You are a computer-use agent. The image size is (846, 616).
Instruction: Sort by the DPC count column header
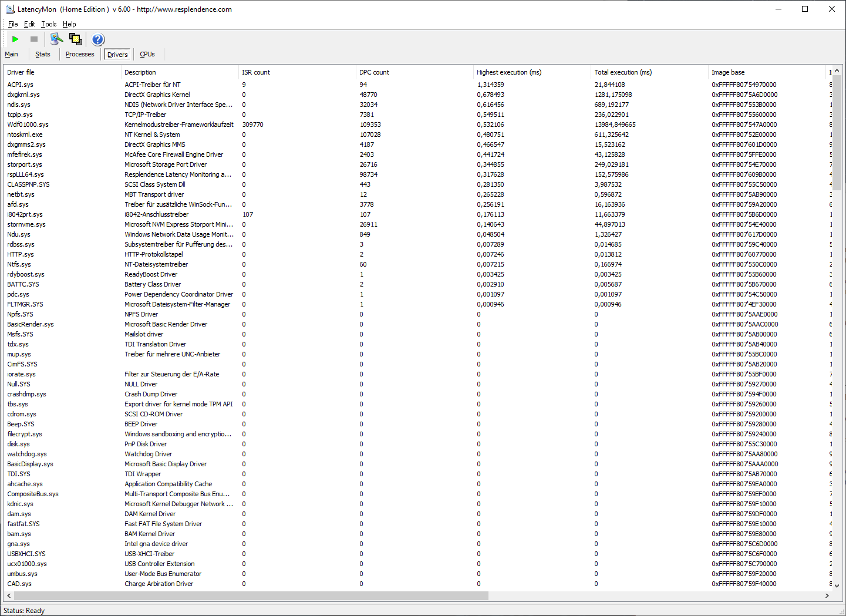(x=414, y=72)
